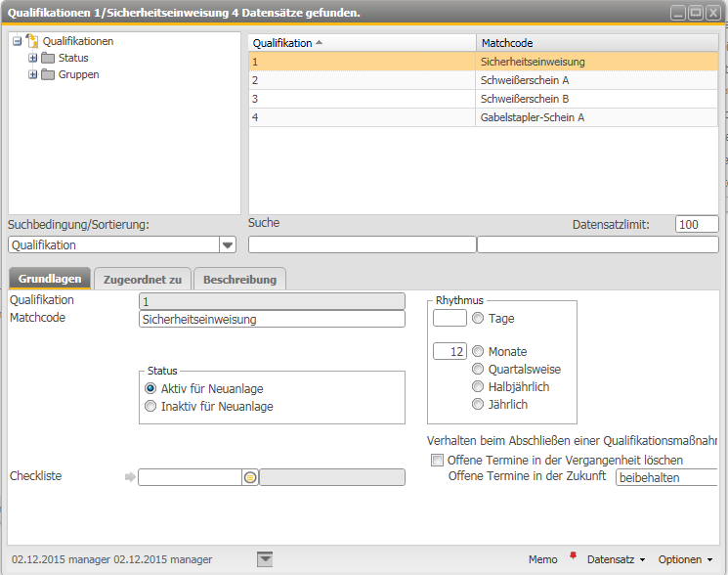Click the Monate field showing 12
Screen dimensions: 728x575
coord(450,351)
